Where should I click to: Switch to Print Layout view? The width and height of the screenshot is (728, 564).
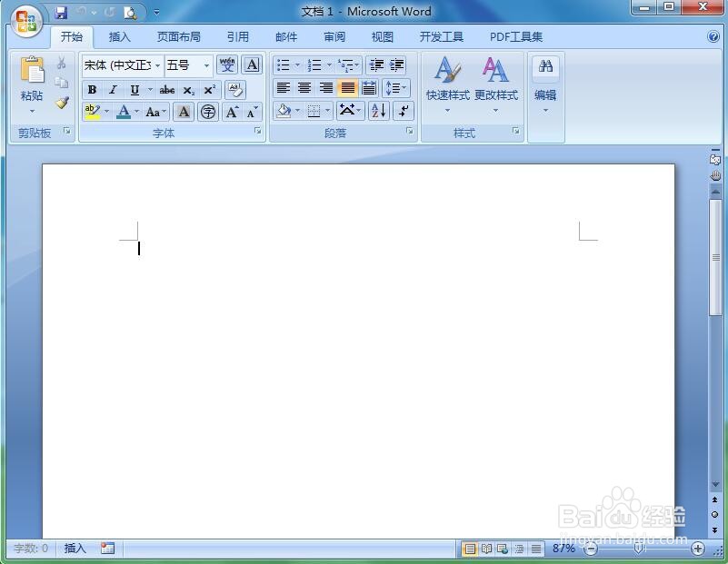click(470, 549)
